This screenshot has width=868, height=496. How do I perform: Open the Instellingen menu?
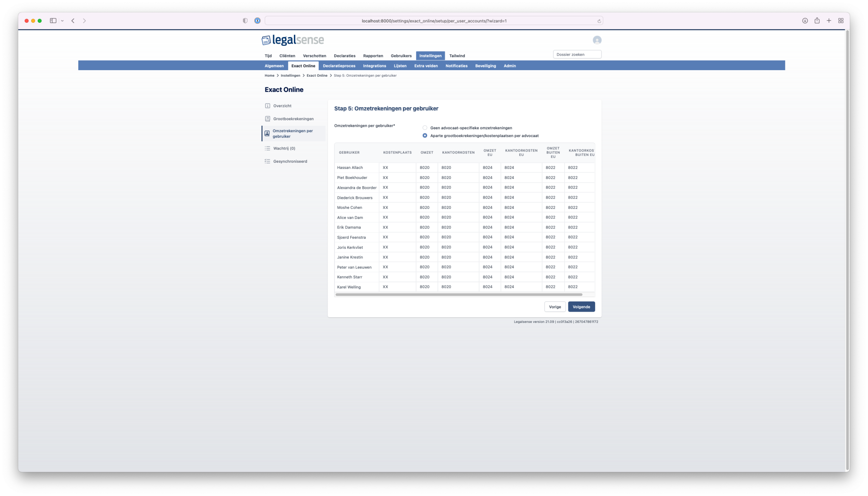click(430, 56)
